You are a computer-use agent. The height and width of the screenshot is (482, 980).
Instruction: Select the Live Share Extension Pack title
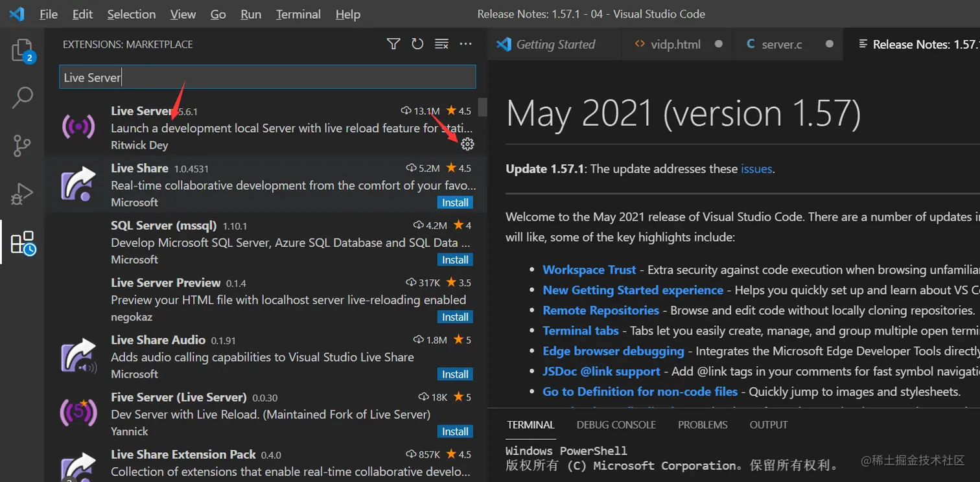coord(183,454)
